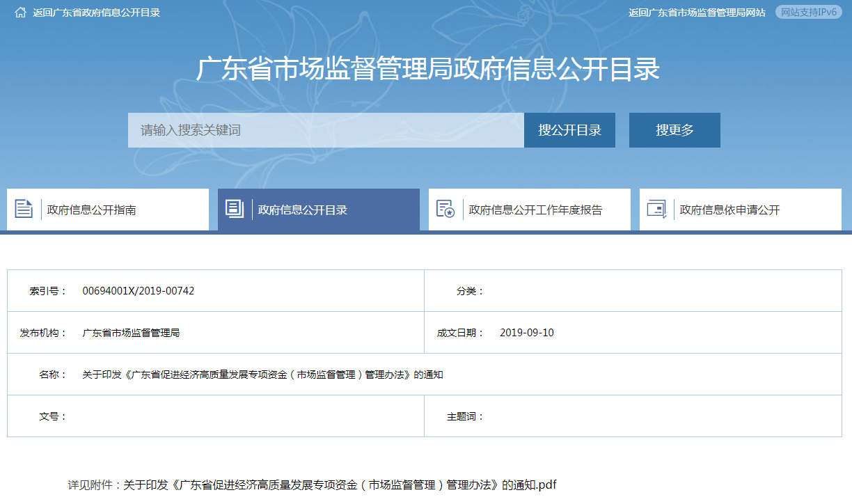Viewport: 852px width, 504px height.
Task: Click the index number 00694001X/2019-00742
Action: (x=139, y=291)
